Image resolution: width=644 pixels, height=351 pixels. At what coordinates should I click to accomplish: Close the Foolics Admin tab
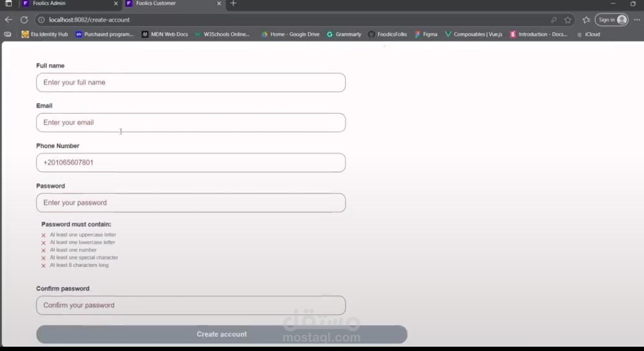tap(116, 3)
